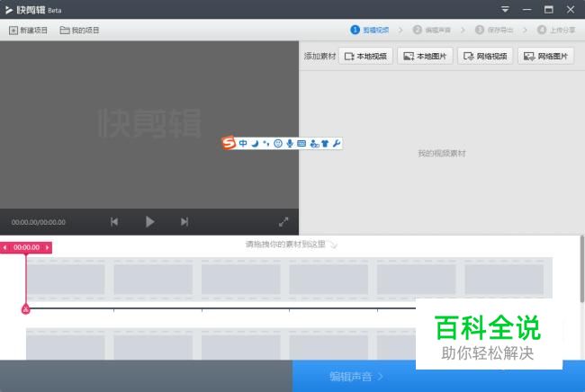
Task: Go to step 4 上传分享
Action: [556, 30]
